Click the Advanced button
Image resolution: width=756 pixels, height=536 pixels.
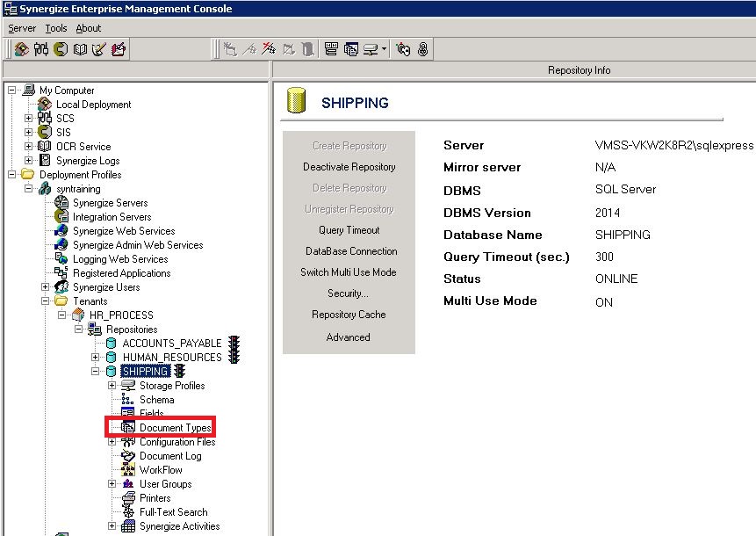click(x=348, y=337)
